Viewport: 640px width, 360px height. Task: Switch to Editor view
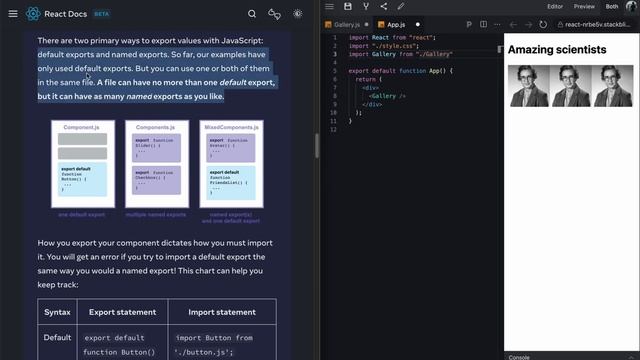[555, 7]
